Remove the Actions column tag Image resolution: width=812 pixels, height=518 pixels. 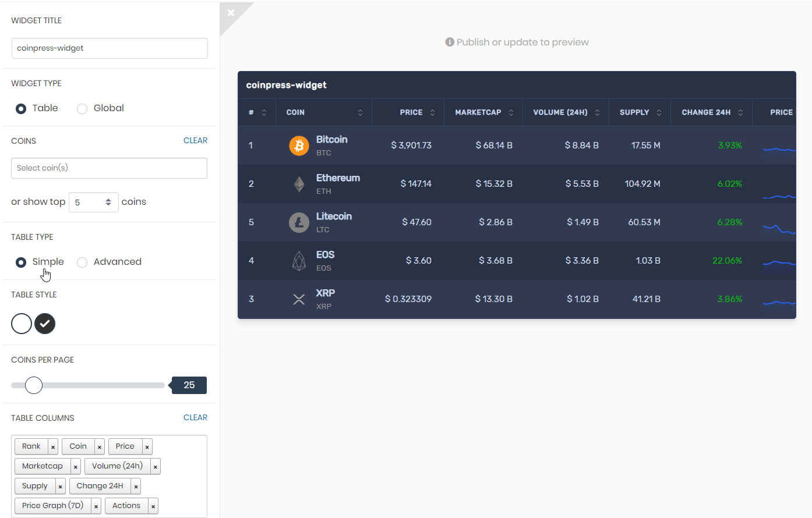click(x=153, y=506)
